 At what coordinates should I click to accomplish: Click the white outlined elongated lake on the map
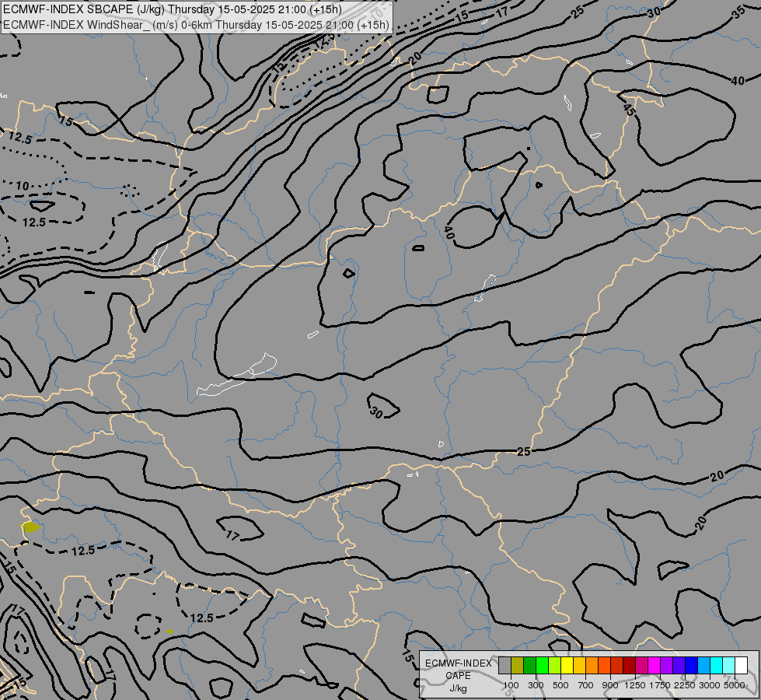(x=237, y=375)
